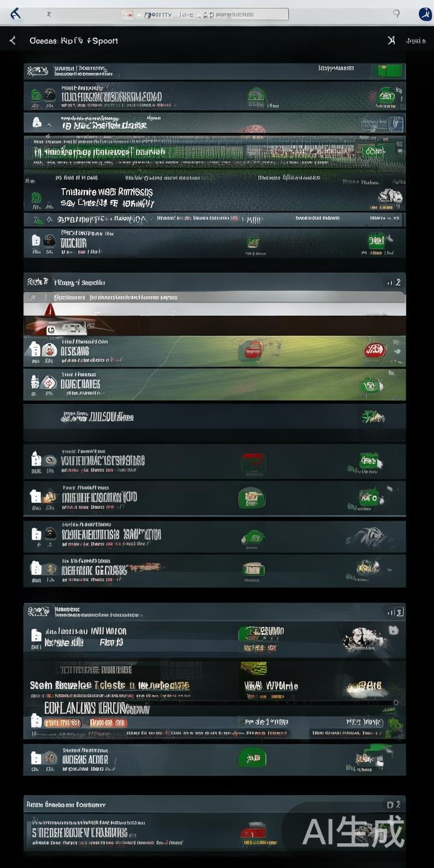This screenshot has width=434, height=868.
Task: Go back using the arrow beside Oceans header
Action: pos(12,40)
